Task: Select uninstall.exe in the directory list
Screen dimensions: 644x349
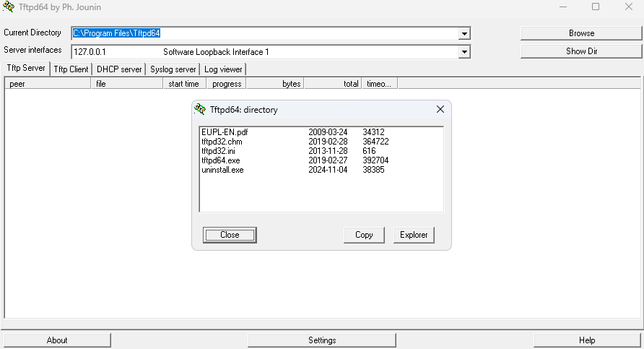Action: pyautogui.click(x=222, y=170)
